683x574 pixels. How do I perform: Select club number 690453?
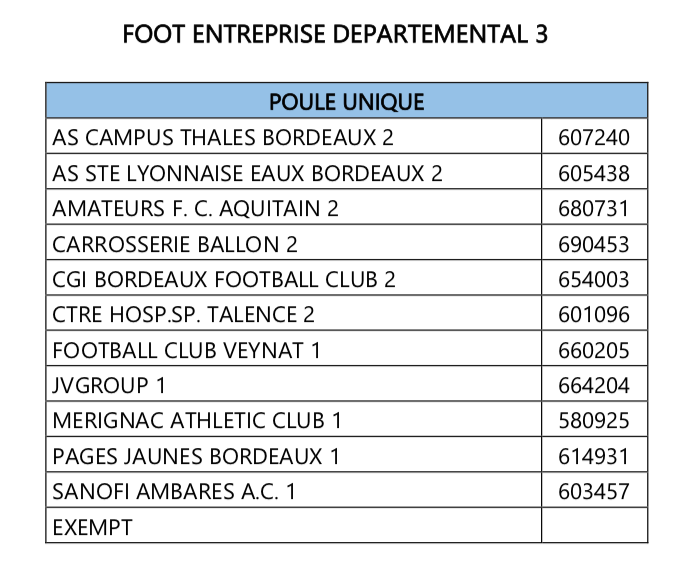594,244
